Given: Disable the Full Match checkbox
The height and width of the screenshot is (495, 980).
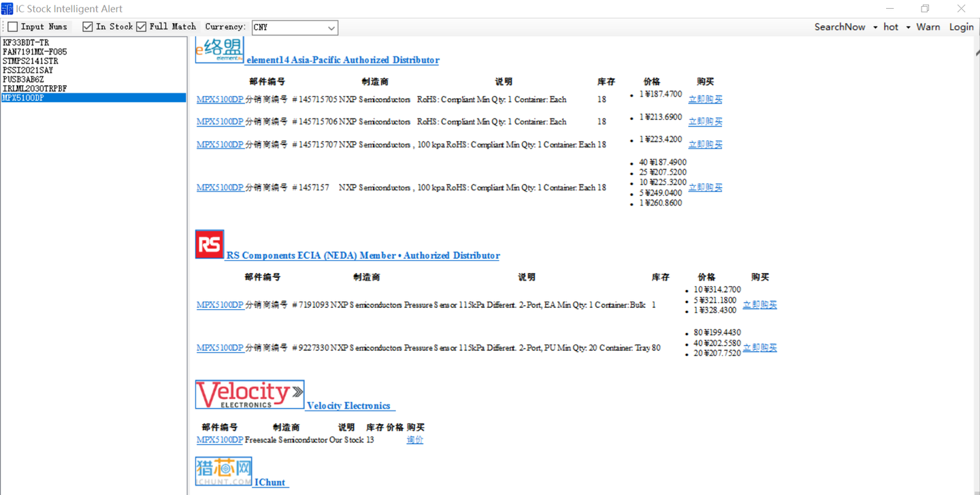Looking at the screenshot, I should point(140,26).
